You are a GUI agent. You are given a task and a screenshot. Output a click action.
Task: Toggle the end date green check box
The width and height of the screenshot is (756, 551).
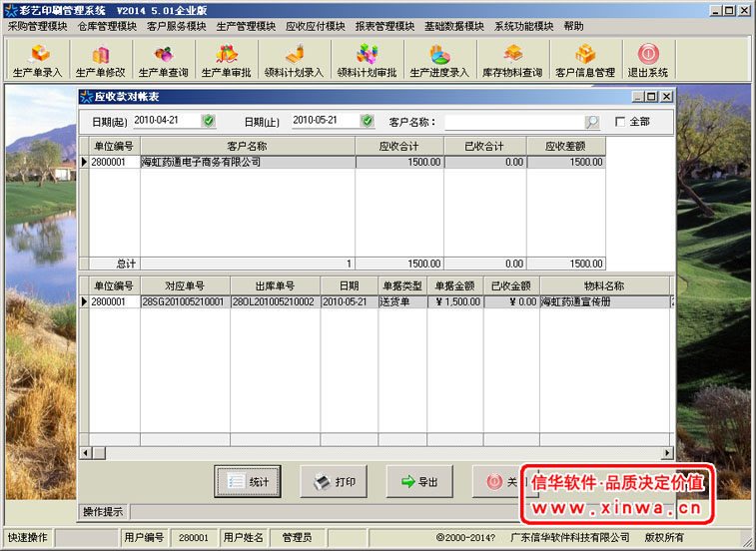click(368, 121)
